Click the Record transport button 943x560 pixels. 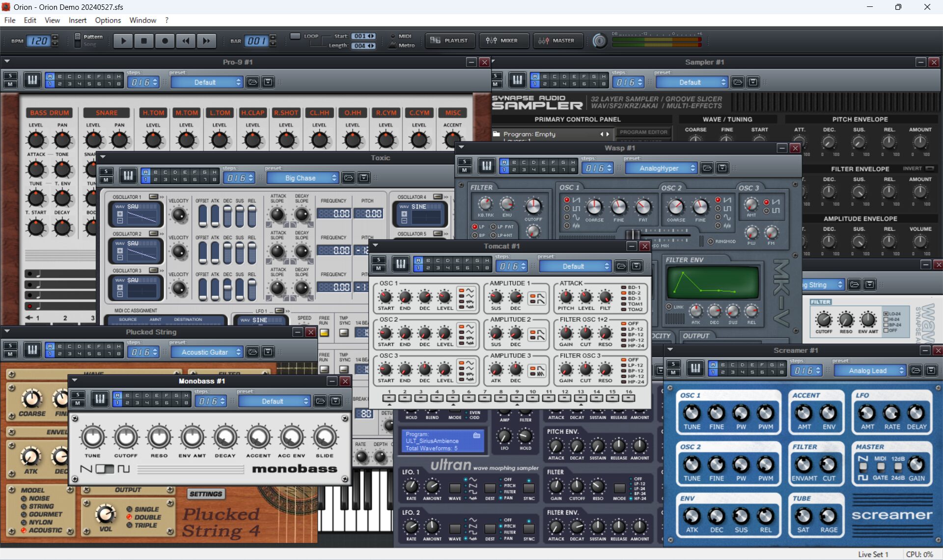click(165, 41)
